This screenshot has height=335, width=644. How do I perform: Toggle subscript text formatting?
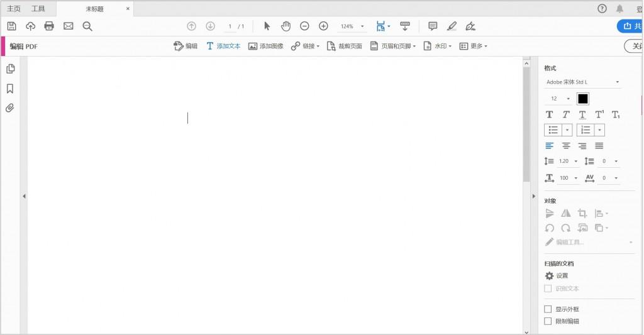[616, 114]
